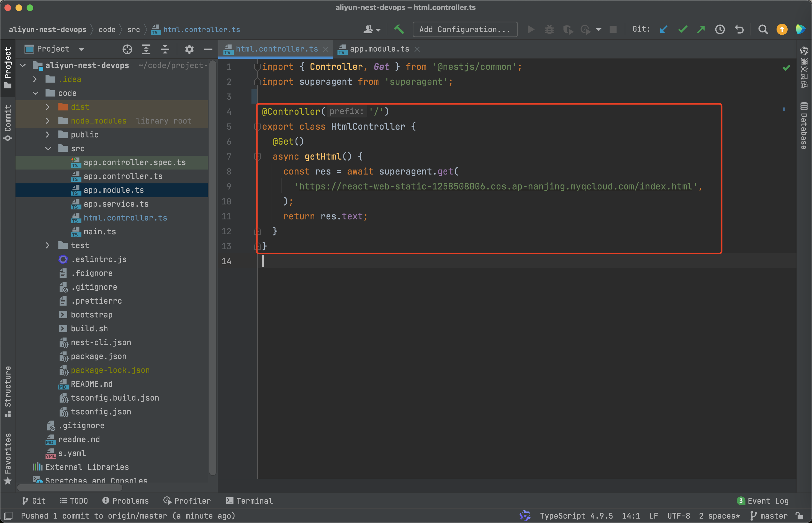Screen dimensions: 812x523
Task: Click the Debug bug icon
Action: (x=549, y=30)
